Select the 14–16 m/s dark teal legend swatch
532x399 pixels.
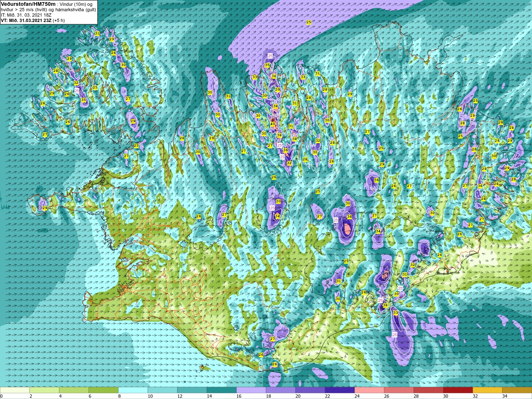tap(222, 390)
